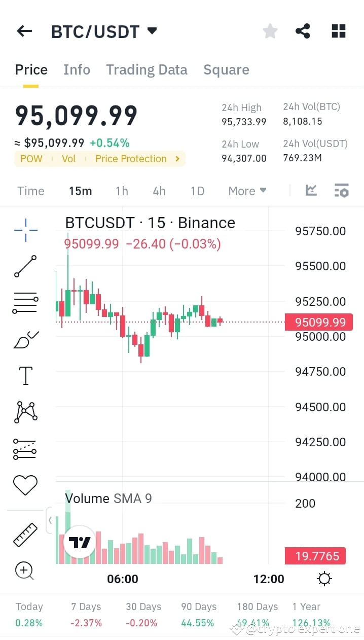Image resolution: width=364 pixels, height=640 pixels.
Task: Open the More timeframes dropdown
Action: point(247,191)
